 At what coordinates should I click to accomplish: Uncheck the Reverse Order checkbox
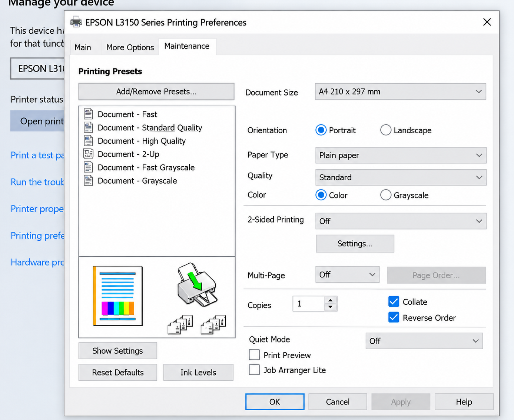coord(394,317)
